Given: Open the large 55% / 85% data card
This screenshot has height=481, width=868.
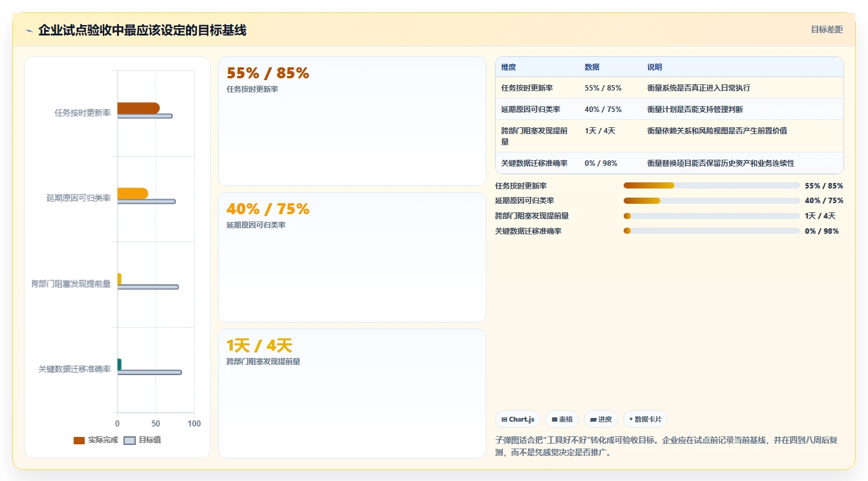Looking at the screenshot, I should coord(352,121).
